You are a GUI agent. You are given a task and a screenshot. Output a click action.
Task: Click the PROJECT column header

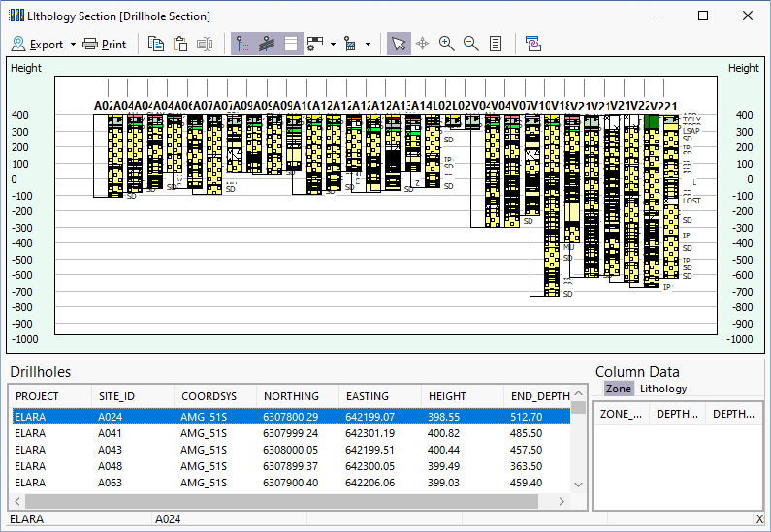tap(50, 396)
